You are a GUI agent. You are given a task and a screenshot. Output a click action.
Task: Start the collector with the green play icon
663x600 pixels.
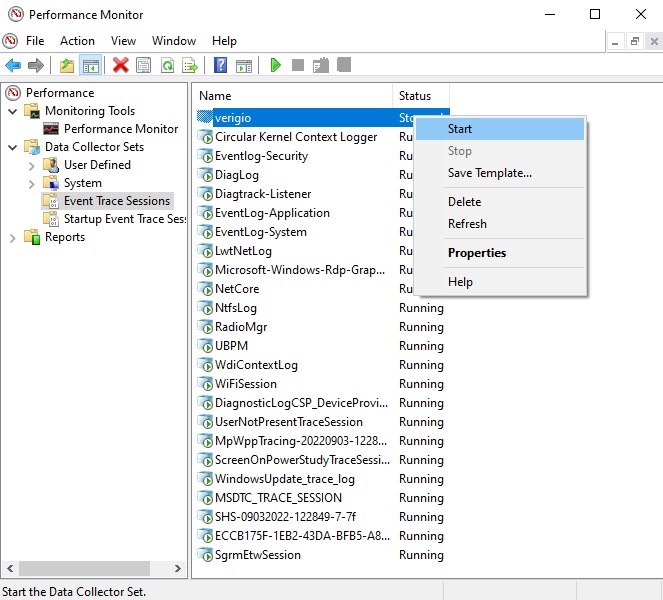tap(276, 65)
